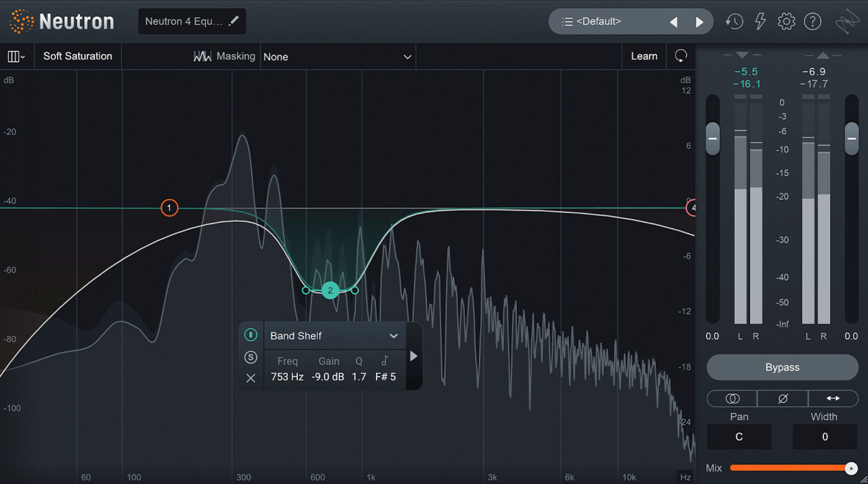Open the Help question mark
This screenshot has width=868, height=484.
click(x=813, y=21)
